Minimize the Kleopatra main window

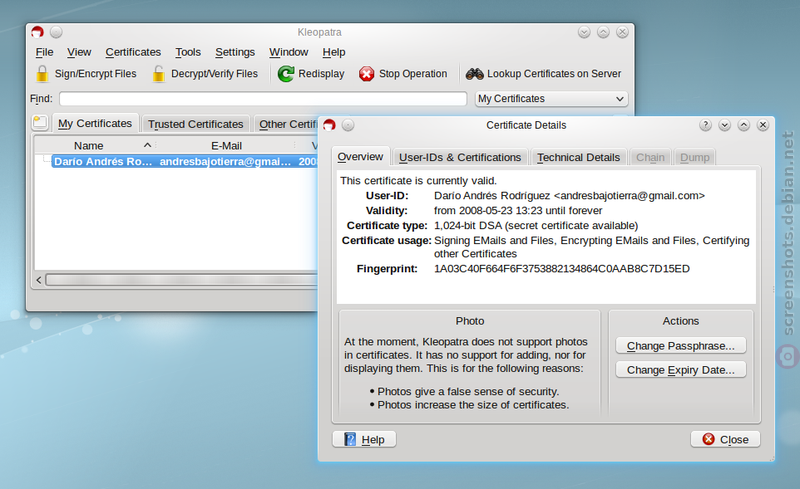584,32
